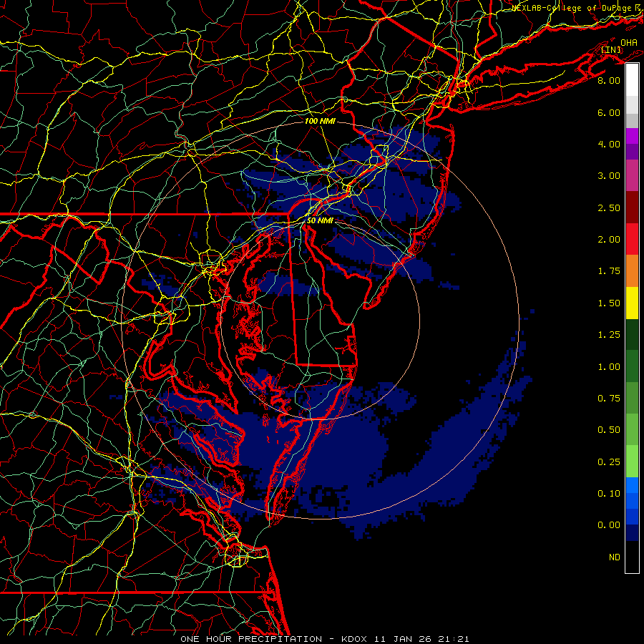This screenshot has height=644, width=644.
Task: Pick the black ND legend swatch
Action: pos(632,557)
